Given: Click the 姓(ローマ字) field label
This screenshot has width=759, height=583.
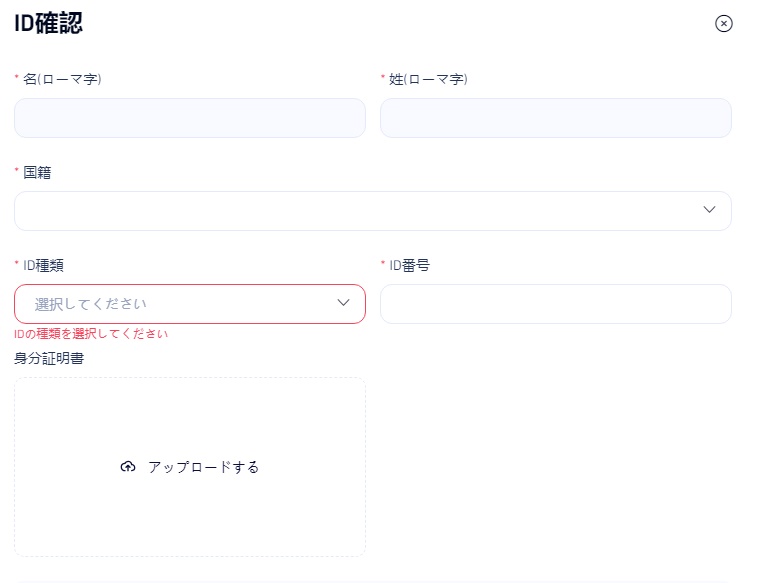Looking at the screenshot, I should 428,79.
